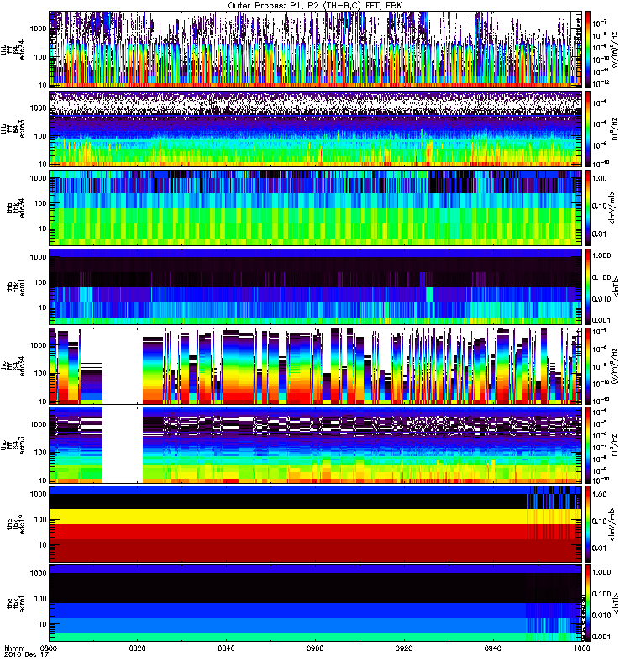This screenshot has width=630, height=672.
Task: Click the '(V/m)²/Hz' unit label of thb fff edc34 color bar
Action: tap(614, 50)
